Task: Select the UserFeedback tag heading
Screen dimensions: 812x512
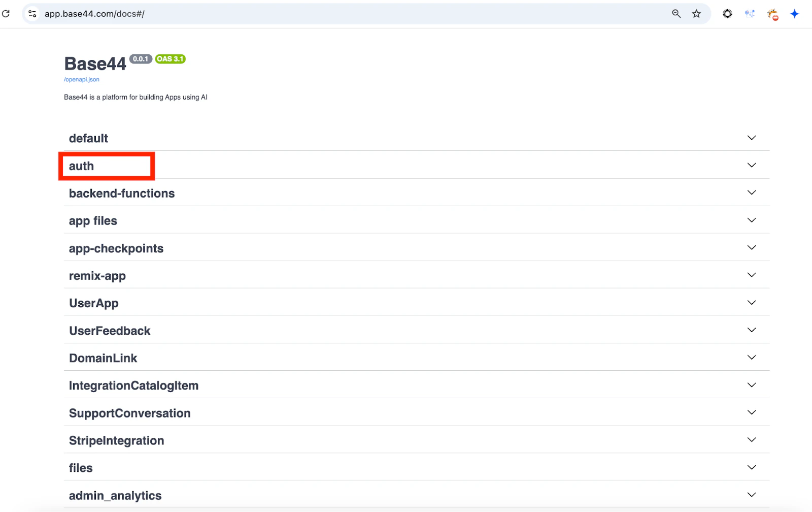Action: [x=110, y=331]
